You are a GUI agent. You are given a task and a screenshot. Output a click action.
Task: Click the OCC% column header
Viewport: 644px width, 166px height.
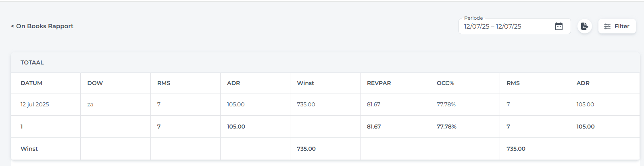pyautogui.click(x=446, y=83)
